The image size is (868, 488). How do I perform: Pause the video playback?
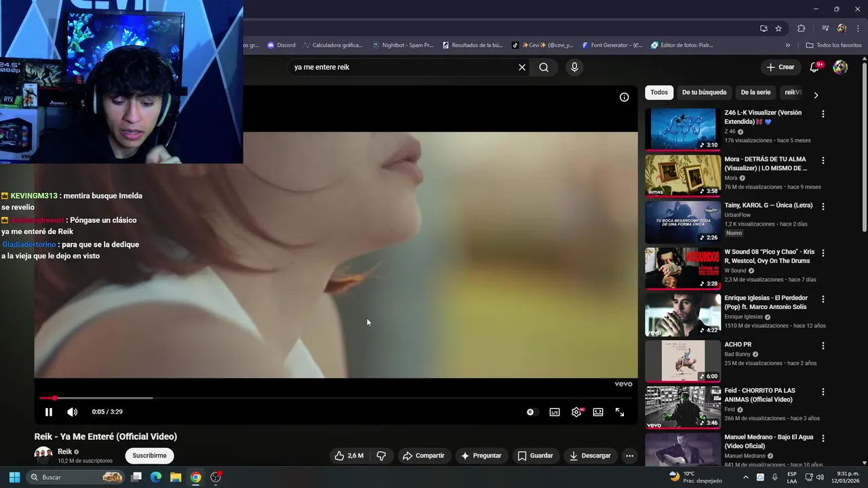49,412
